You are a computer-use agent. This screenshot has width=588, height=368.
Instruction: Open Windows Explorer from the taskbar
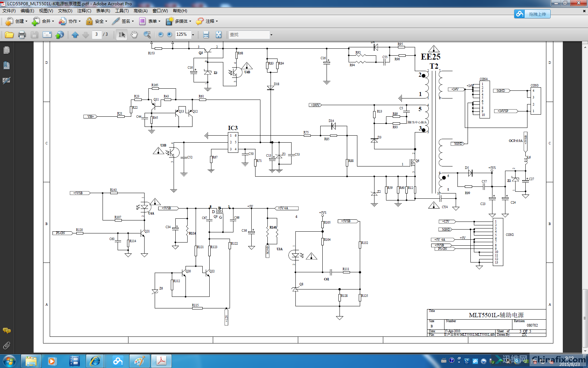31,361
